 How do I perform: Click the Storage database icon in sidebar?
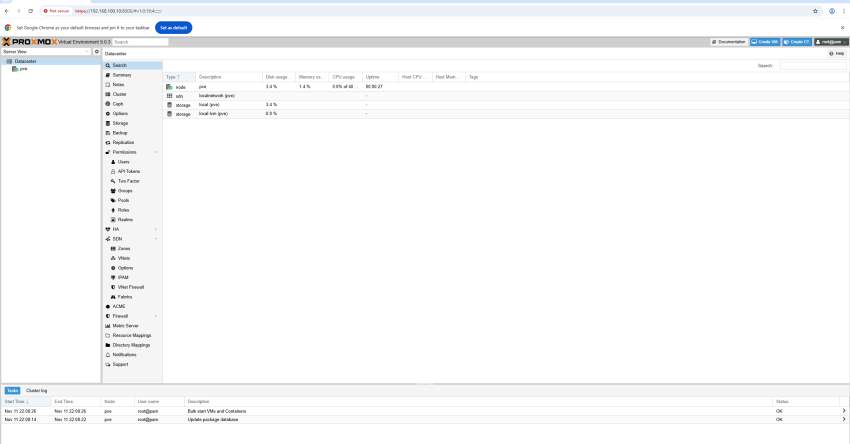(108, 124)
